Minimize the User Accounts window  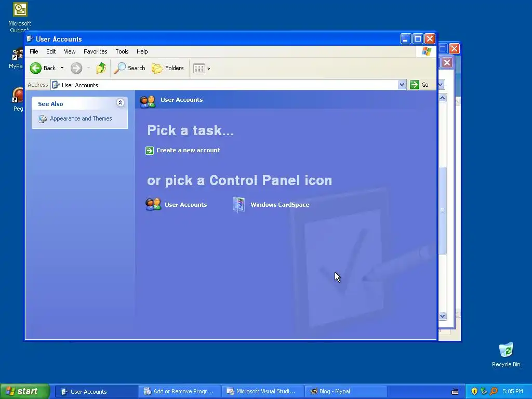point(406,38)
